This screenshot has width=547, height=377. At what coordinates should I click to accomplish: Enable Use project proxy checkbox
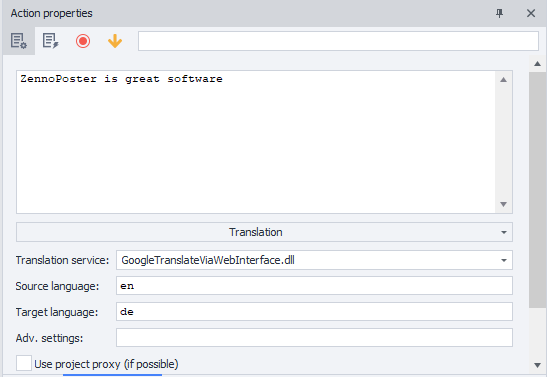tap(24, 363)
